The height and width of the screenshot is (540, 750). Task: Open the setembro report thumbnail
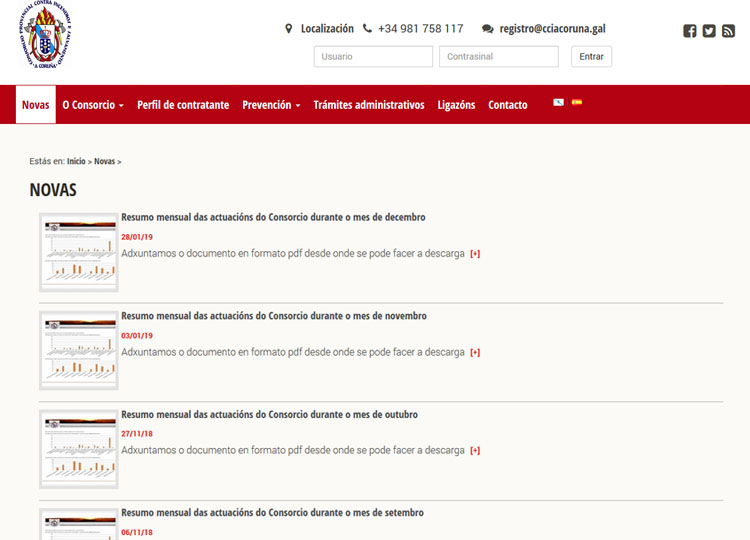click(x=79, y=524)
